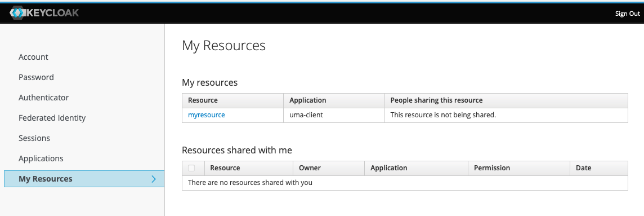Open the myresource link
This screenshot has height=216, width=644.
(206, 115)
